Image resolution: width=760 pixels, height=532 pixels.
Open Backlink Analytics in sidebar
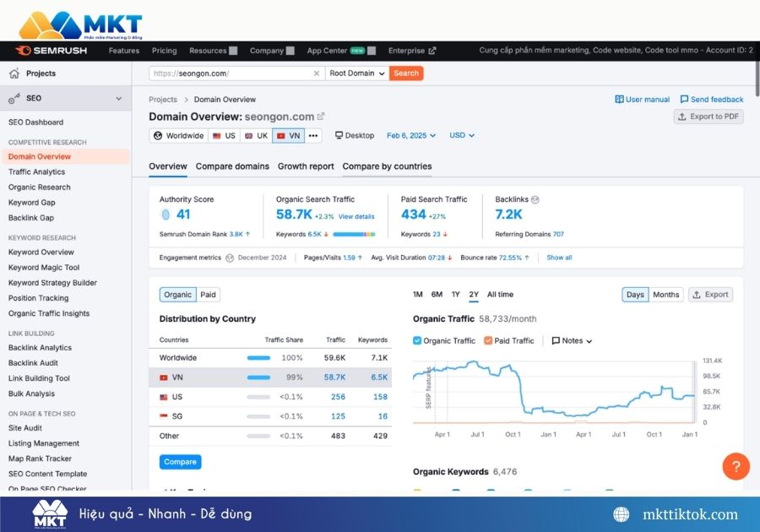pyautogui.click(x=40, y=348)
